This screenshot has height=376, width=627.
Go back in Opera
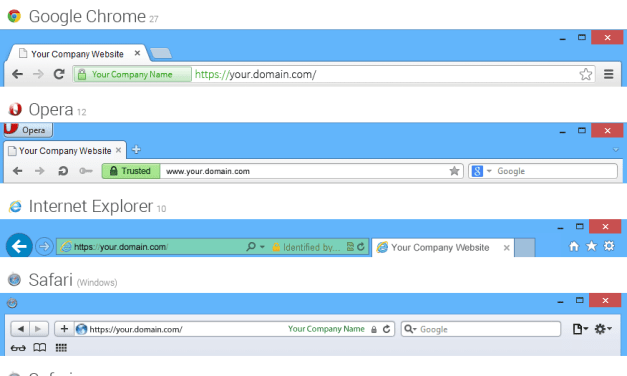tap(17, 171)
